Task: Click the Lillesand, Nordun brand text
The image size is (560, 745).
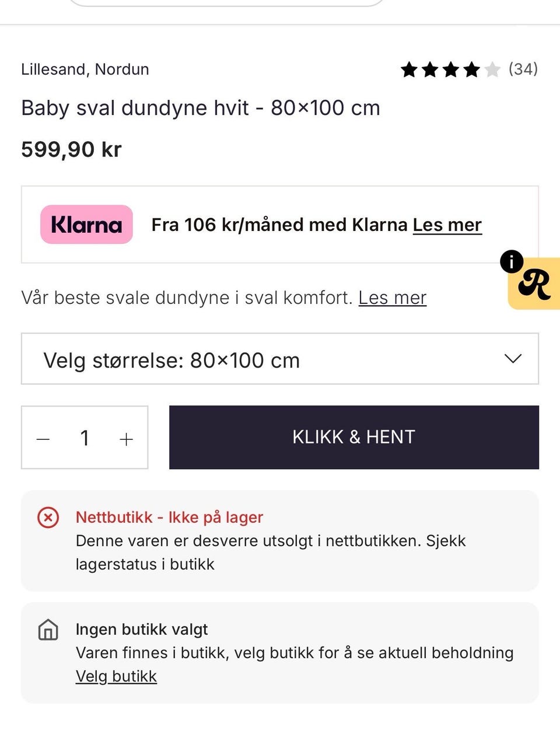Action: click(85, 69)
